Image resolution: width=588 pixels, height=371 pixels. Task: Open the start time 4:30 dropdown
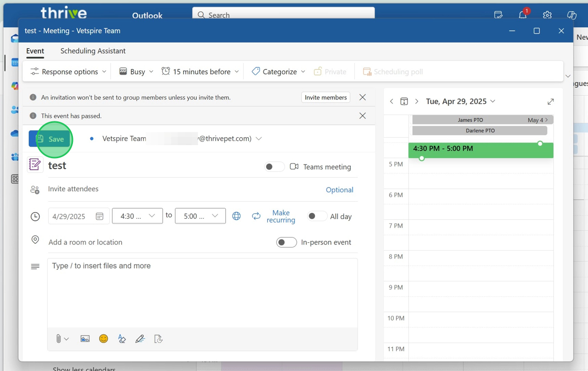138,216
